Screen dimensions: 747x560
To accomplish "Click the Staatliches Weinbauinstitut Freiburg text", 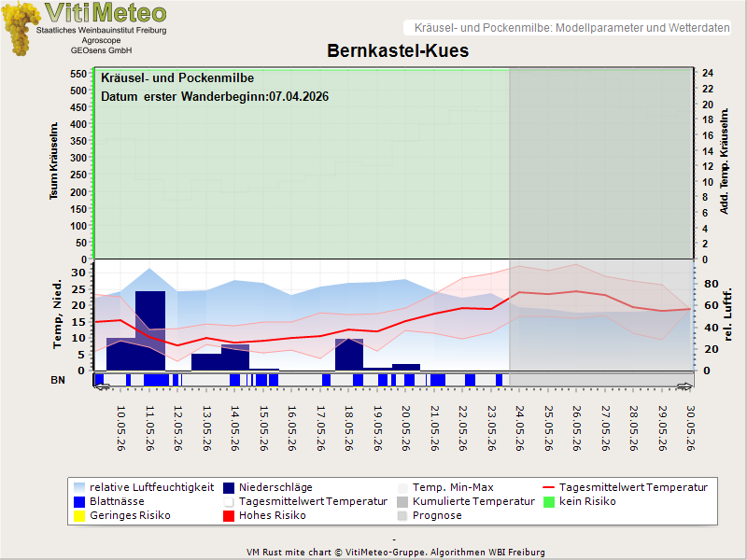I will pyautogui.click(x=102, y=30).
